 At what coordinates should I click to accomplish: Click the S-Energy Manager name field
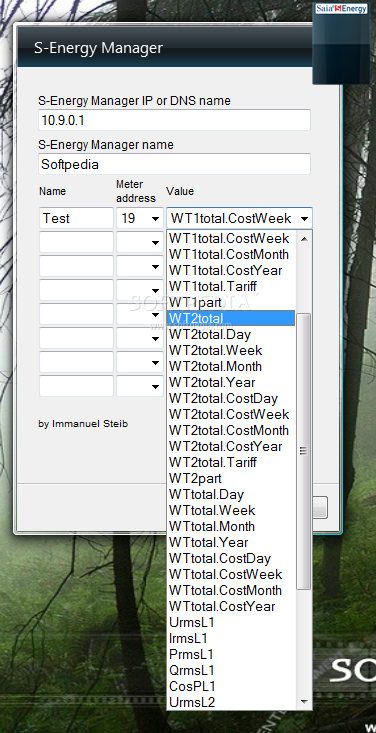click(174, 164)
